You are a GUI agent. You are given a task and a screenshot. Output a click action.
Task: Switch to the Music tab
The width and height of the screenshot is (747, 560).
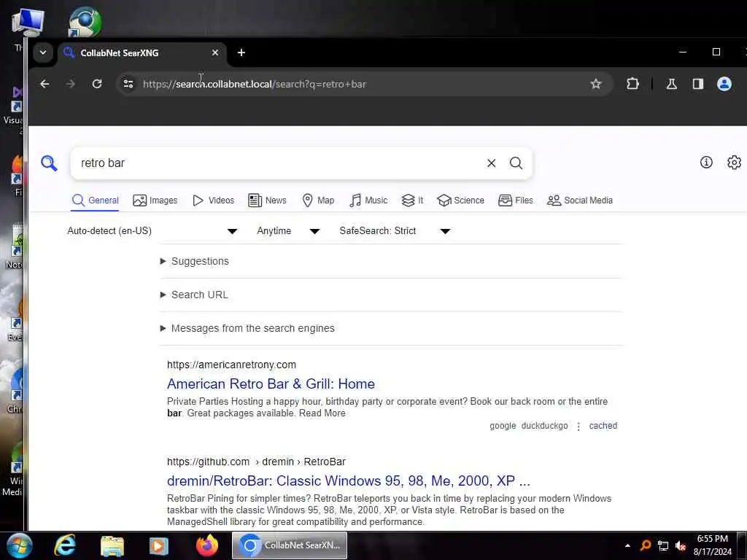pyautogui.click(x=368, y=201)
